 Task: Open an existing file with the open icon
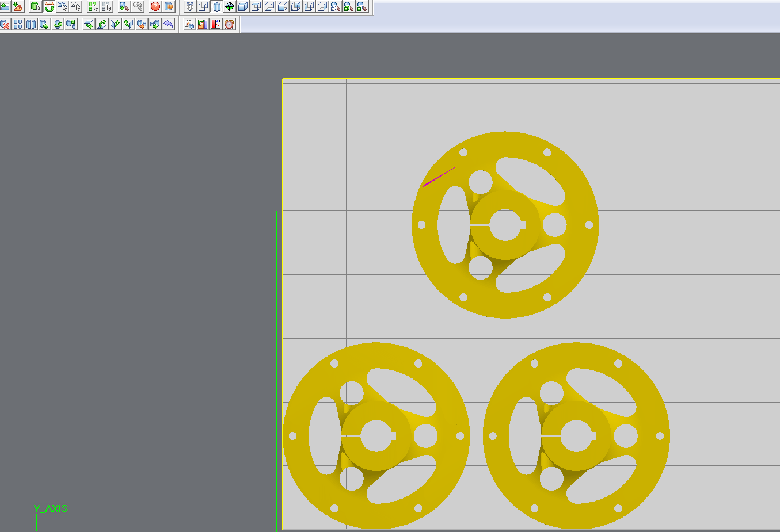(5, 7)
